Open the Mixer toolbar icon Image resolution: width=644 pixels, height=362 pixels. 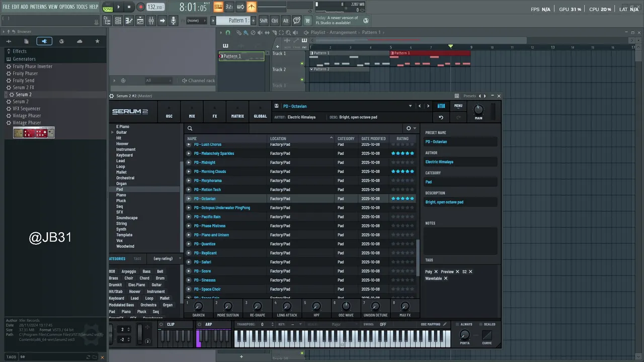[x=151, y=21]
